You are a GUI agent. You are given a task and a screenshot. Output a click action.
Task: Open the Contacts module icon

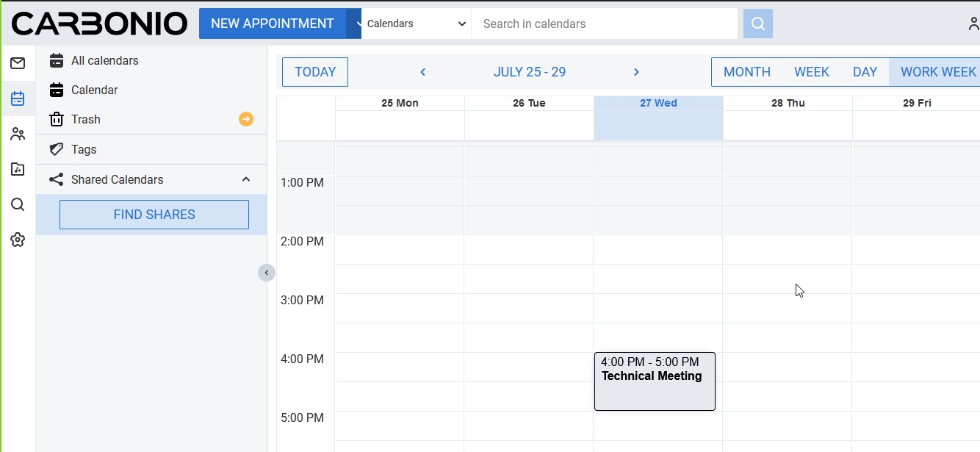[18, 134]
